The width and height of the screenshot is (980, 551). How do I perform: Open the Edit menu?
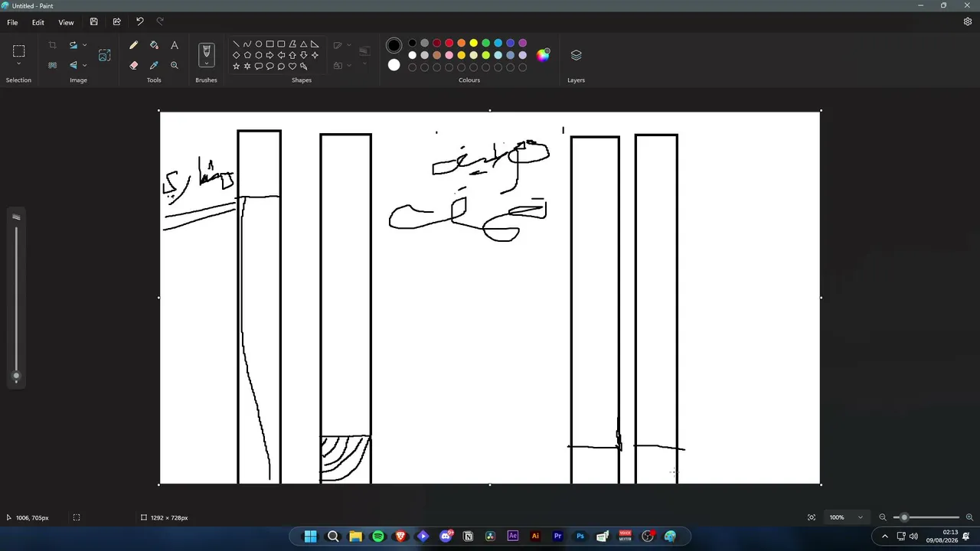(38, 22)
